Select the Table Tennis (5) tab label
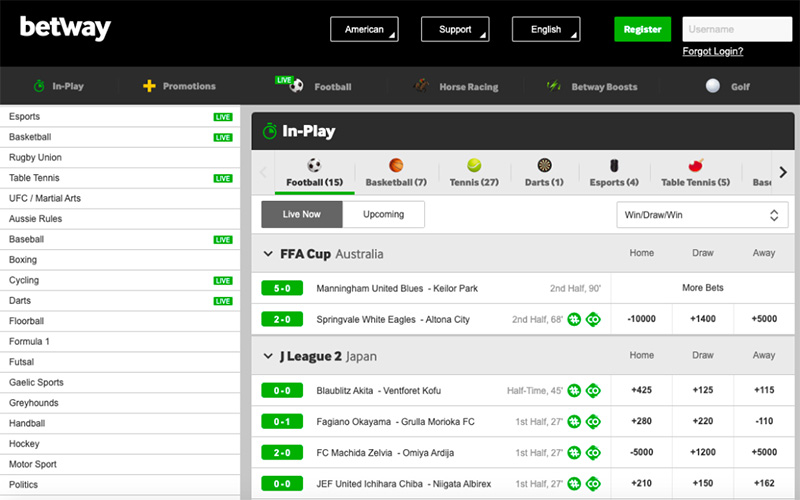Screen dimensions: 800x500 [695, 182]
